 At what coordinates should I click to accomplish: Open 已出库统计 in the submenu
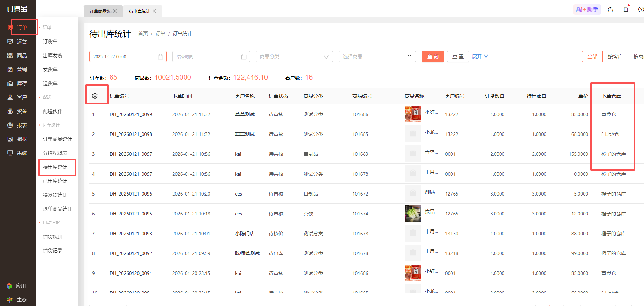55,181
